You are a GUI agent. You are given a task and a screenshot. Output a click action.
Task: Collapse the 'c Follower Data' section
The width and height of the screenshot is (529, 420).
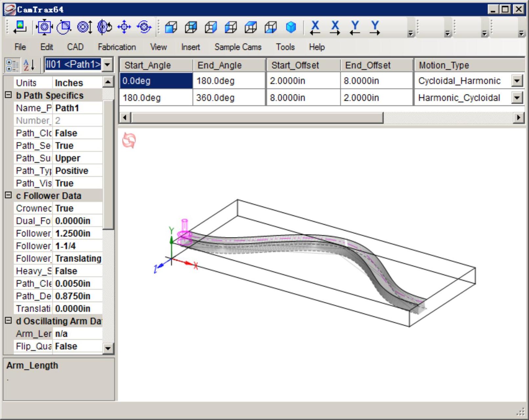(x=8, y=195)
